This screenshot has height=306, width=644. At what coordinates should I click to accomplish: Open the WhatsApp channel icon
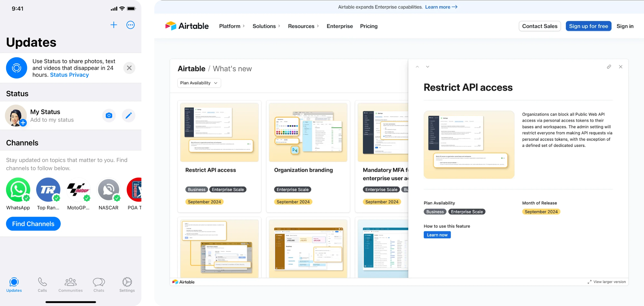pos(18,190)
